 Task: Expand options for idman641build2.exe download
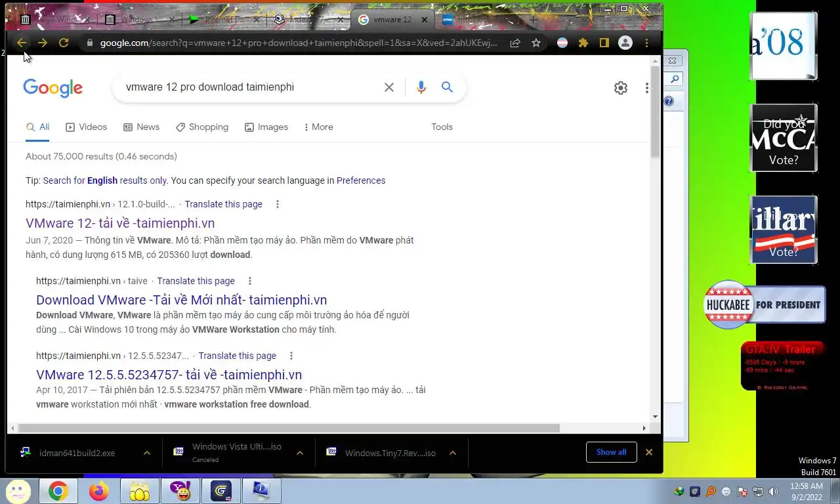[147, 453]
